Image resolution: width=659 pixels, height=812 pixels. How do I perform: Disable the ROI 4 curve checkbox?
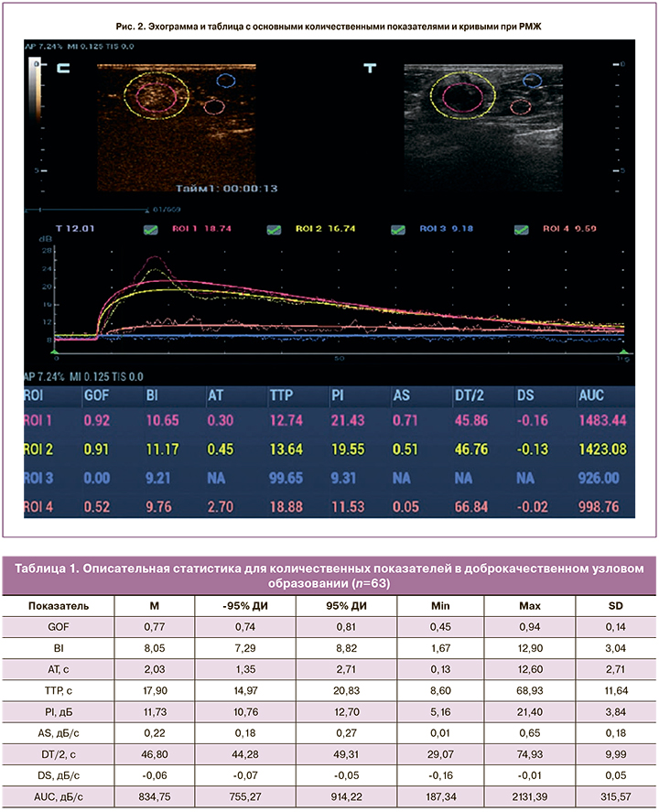[x=522, y=230]
